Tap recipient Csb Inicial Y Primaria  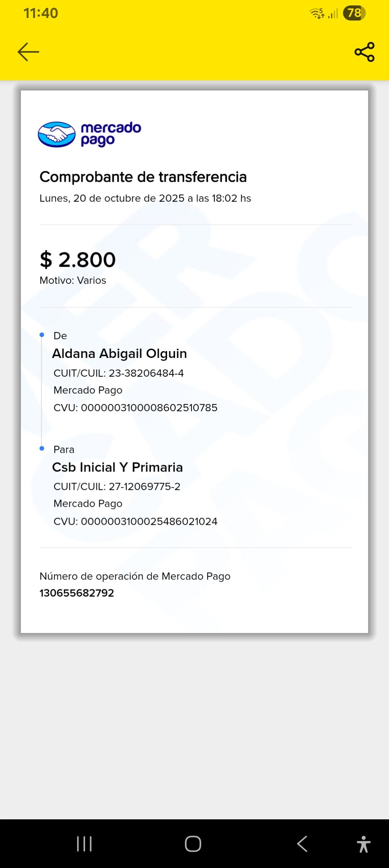click(117, 467)
